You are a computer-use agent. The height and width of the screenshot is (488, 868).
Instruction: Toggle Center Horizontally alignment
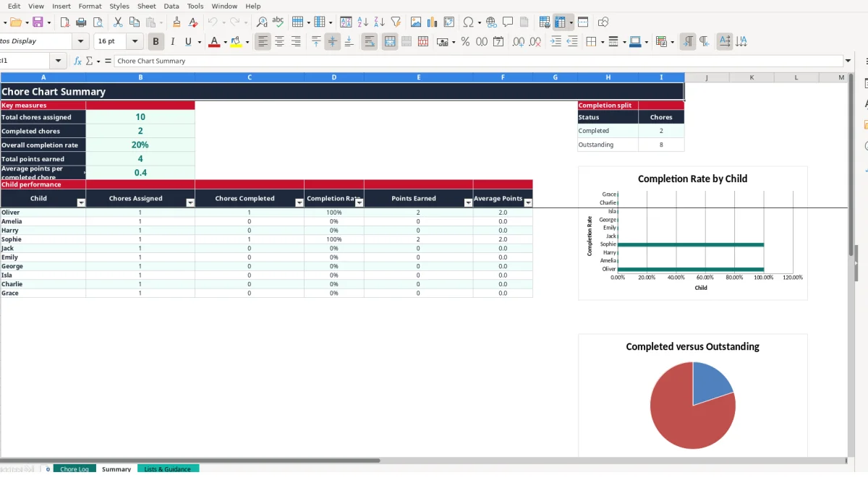(279, 42)
